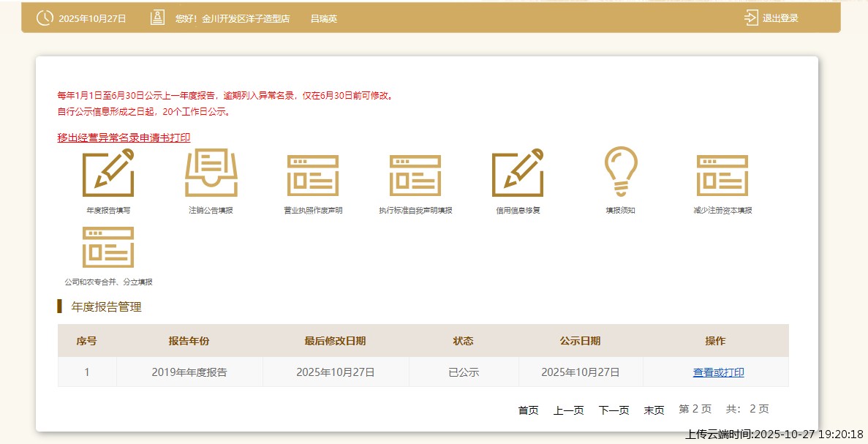Viewport: 868px width, 444px height.
Task: Select the 2019年年度报告 table cell
Action: 189,372
